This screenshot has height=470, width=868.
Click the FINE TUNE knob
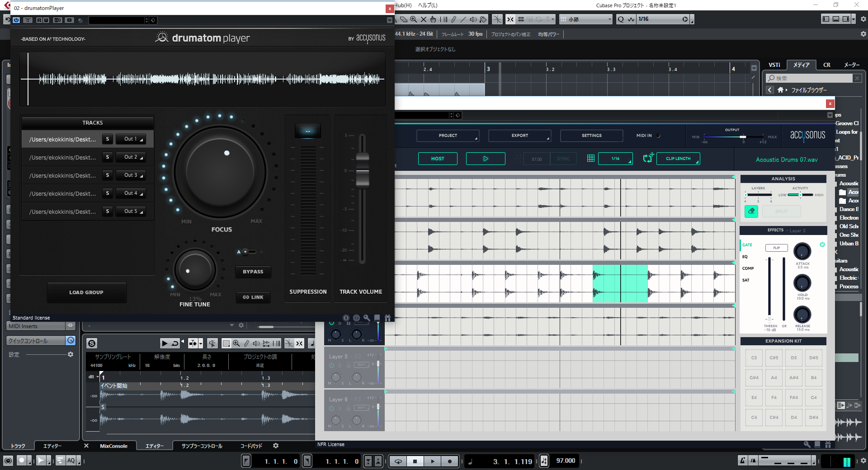tap(195, 270)
